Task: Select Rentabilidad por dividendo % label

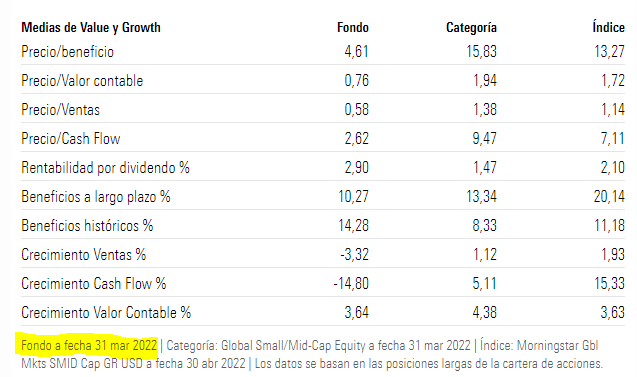Action: 105,167
